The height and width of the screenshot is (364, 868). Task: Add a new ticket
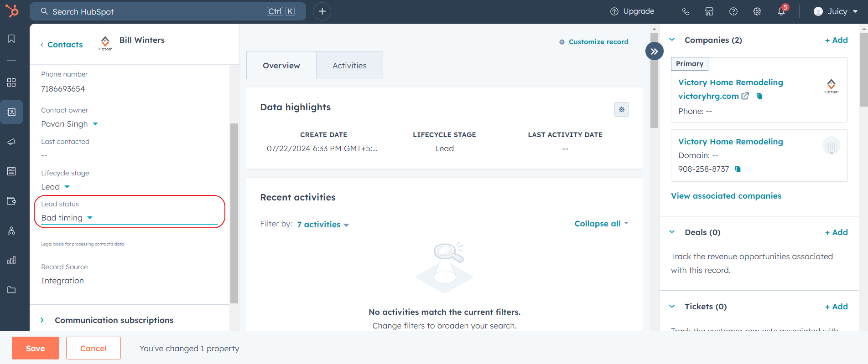click(836, 307)
